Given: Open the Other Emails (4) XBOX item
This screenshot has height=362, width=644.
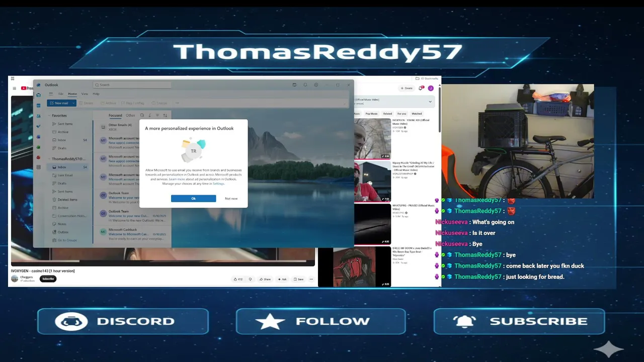Looking at the screenshot, I should [x=133, y=127].
